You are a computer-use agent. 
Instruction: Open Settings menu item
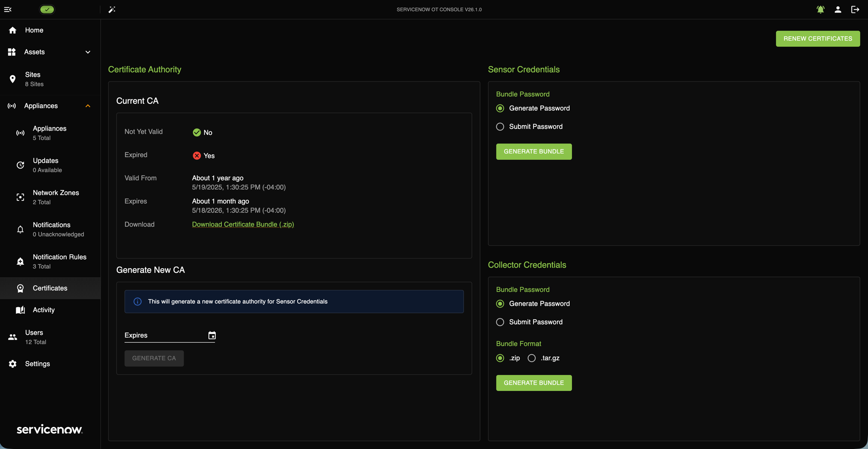[x=50, y=364]
